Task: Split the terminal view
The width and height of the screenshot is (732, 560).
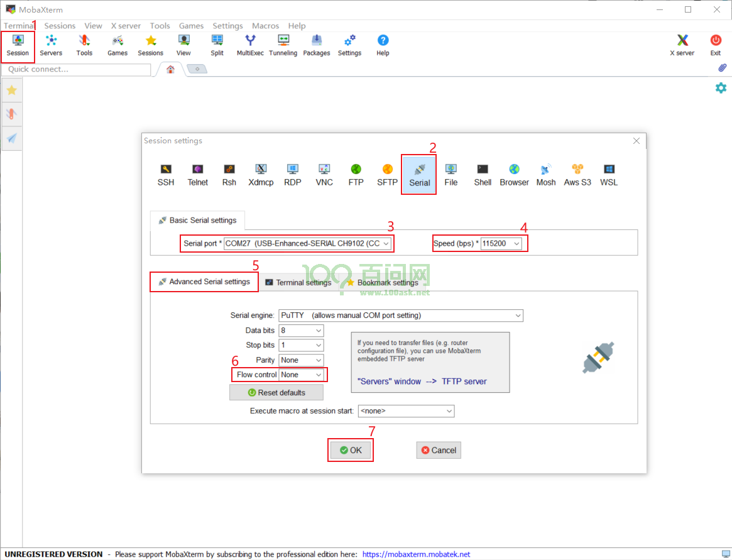Action: click(217, 45)
